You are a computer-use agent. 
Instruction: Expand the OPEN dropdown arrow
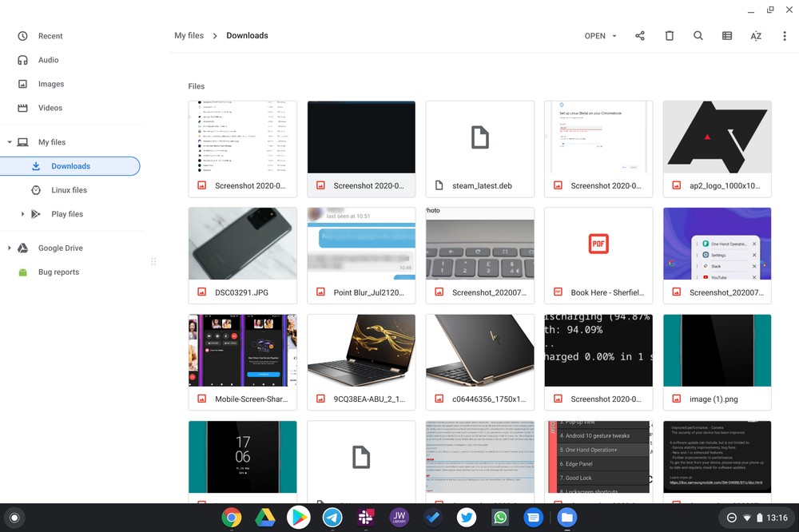[x=614, y=36]
